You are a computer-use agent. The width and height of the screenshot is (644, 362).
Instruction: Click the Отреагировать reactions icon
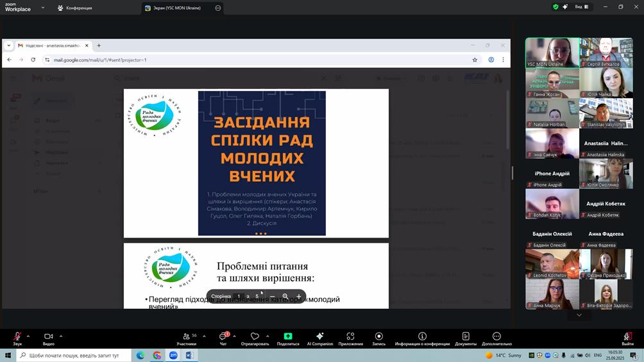255,337
